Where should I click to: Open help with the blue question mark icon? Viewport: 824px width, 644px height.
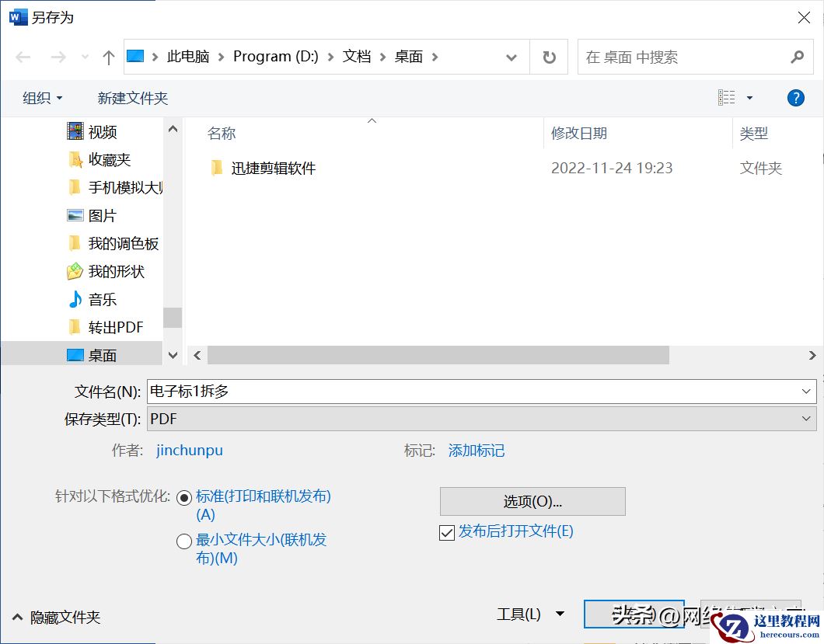pyautogui.click(x=794, y=97)
